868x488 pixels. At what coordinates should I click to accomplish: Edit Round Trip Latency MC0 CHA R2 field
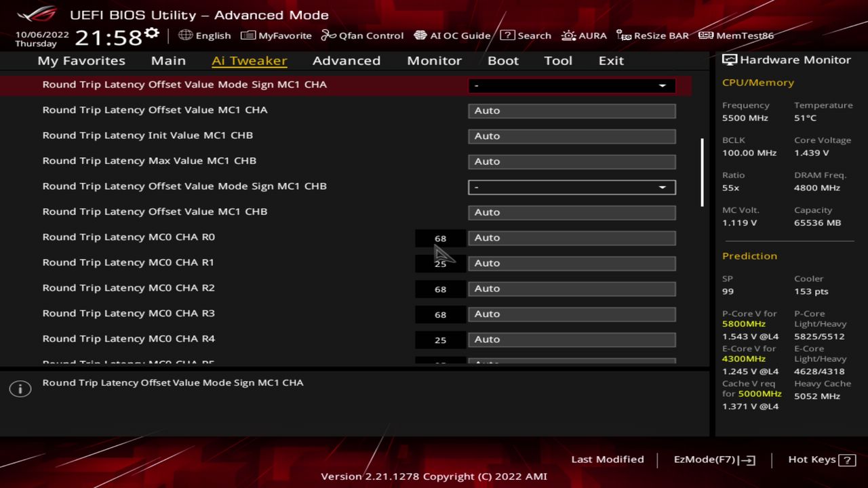point(572,289)
